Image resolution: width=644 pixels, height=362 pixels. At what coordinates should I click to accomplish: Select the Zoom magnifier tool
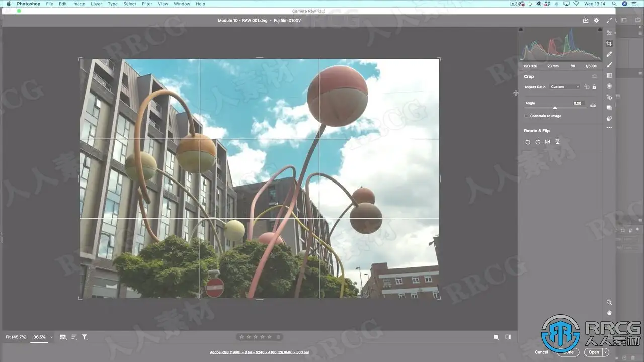pos(609,302)
